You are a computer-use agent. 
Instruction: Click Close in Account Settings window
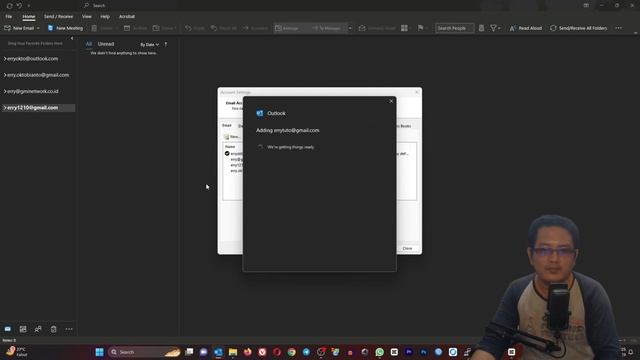[407, 248]
